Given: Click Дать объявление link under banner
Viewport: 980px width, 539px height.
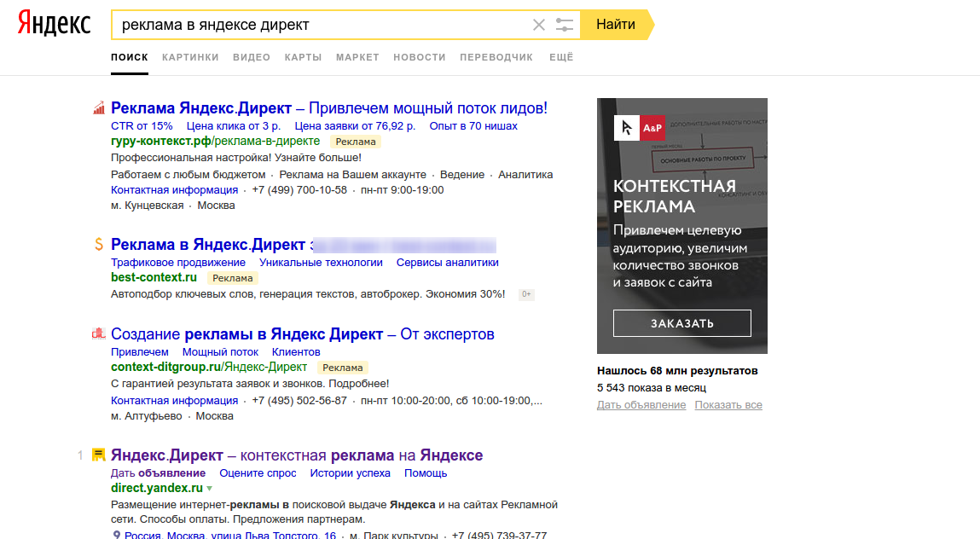Looking at the screenshot, I should pyautogui.click(x=641, y=405).
